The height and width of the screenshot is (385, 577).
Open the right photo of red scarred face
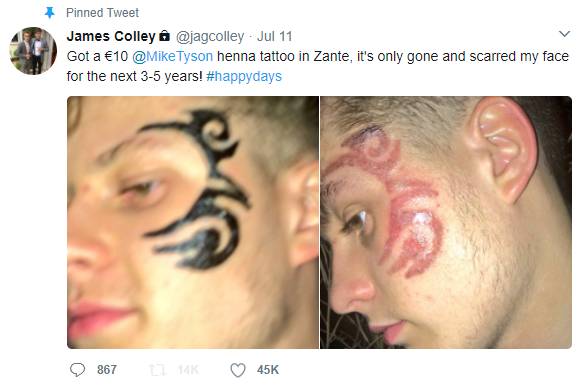[446, 222]
